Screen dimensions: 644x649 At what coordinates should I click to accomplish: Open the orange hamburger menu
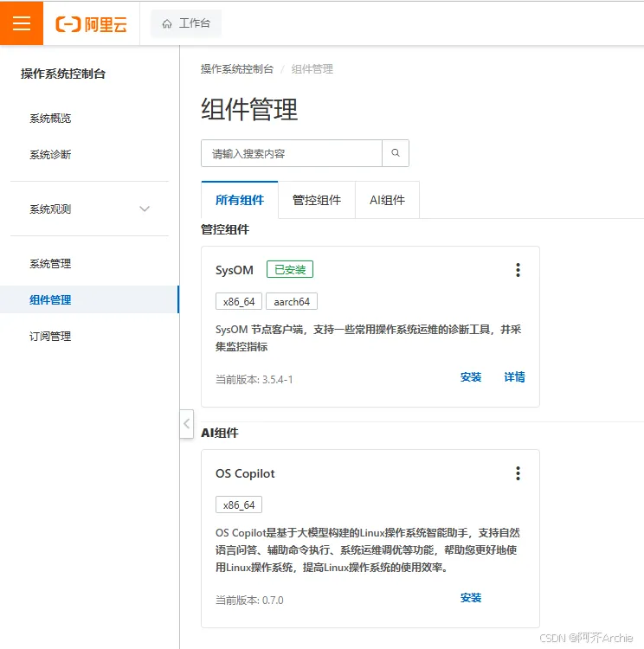(22, 23)
